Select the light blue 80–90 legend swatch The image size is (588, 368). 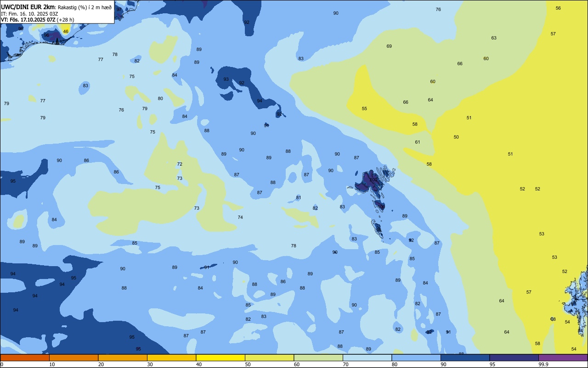click(x=416, y=357)
